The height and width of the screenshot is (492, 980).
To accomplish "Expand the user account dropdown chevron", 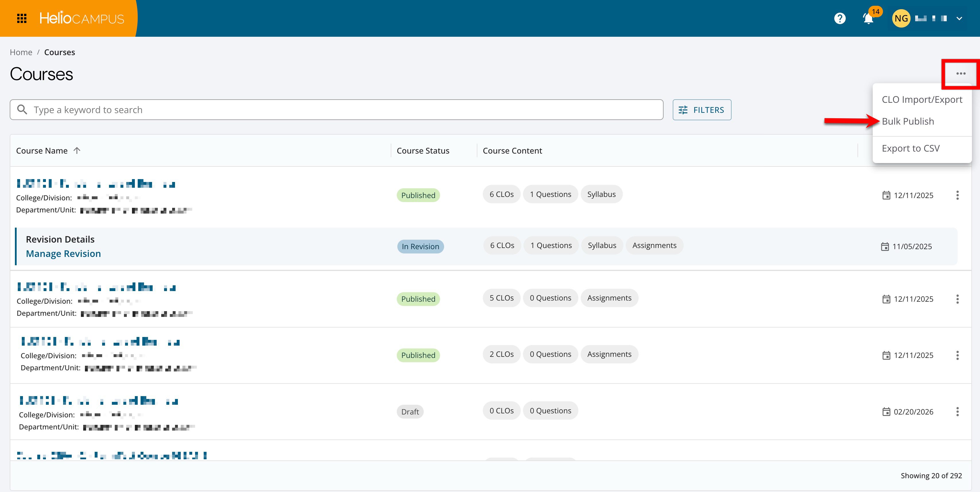I will (959, 18).
